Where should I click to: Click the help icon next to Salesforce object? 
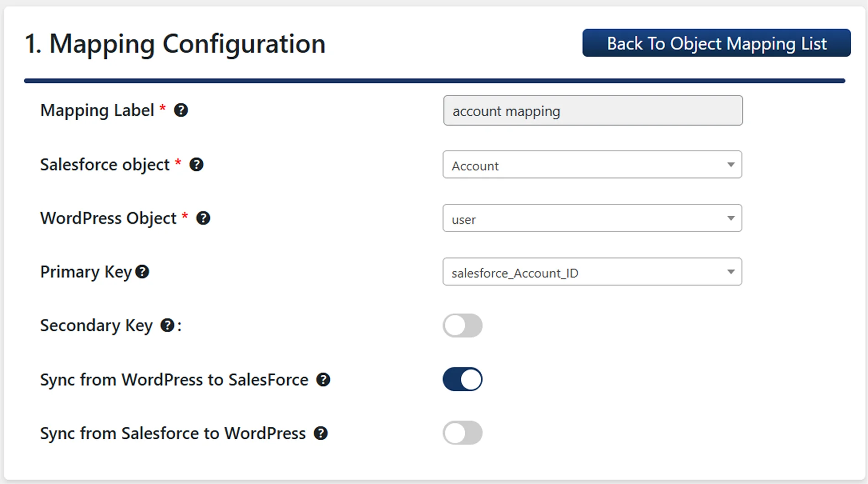point(196,165)
